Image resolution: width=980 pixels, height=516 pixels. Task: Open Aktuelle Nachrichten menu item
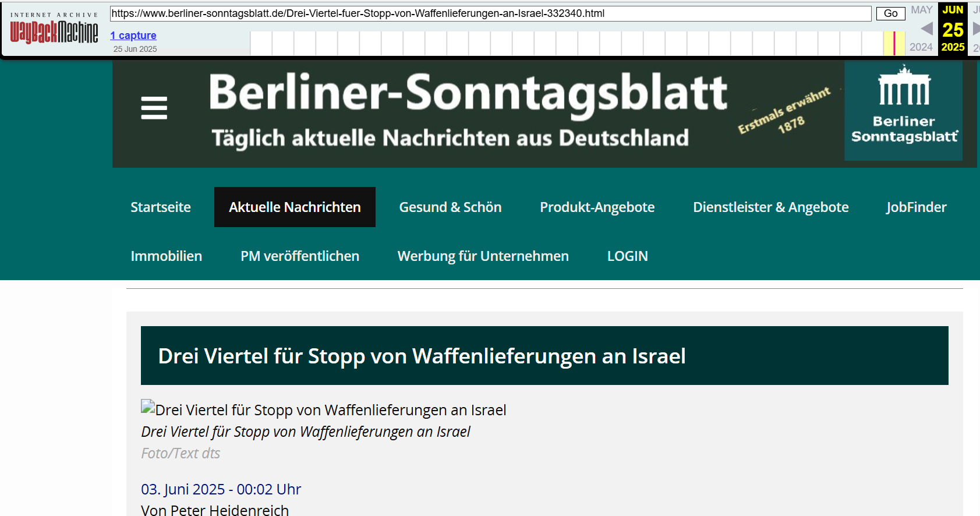[x=295, y=207]
